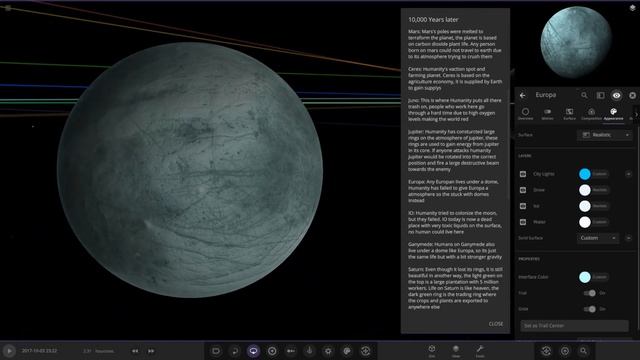
Task: Toggle the panel layout icon next to search
Action: pyautogui.click(x=600, y=96)
